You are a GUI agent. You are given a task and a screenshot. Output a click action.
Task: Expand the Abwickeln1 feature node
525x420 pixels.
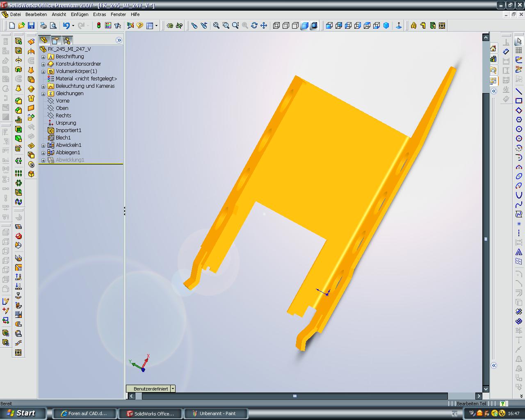point(43,145)
